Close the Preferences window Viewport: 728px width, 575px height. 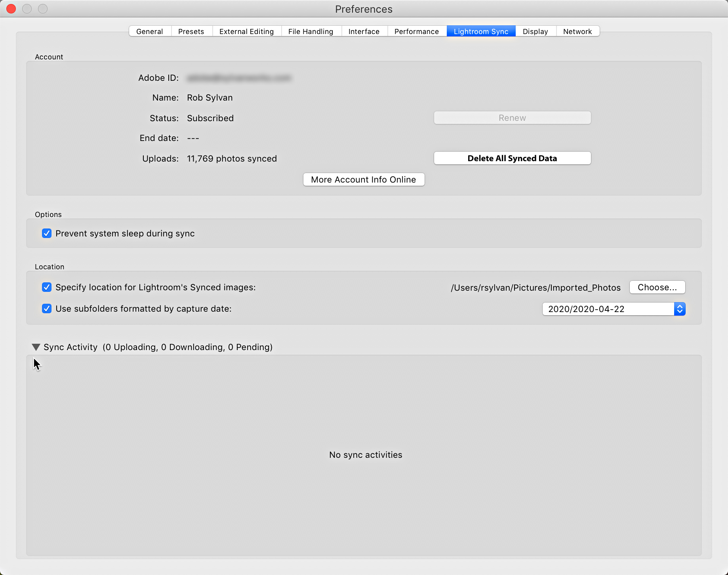[x=11, y=9]
